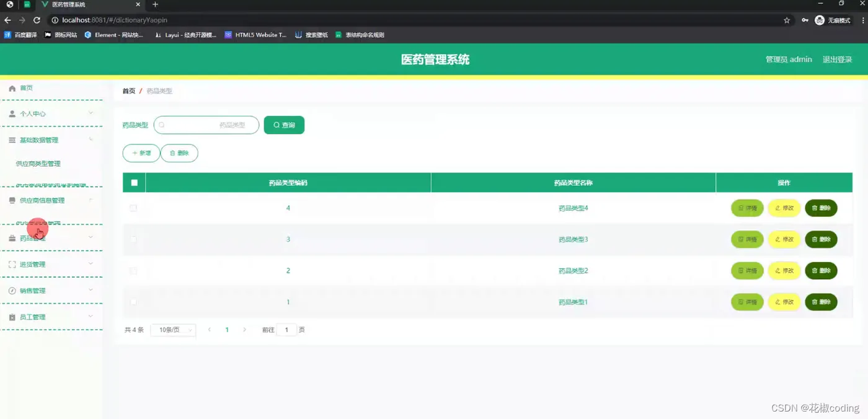Screen dimensions: 868x419
Task: Click the briefcase icon of 药品管理 menu
Action: (x=12, y=239)
